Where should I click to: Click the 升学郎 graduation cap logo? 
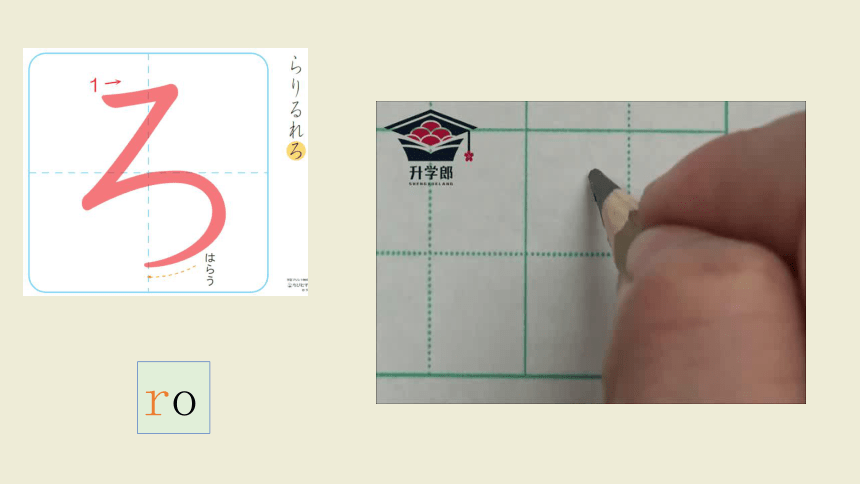[431, 136]
